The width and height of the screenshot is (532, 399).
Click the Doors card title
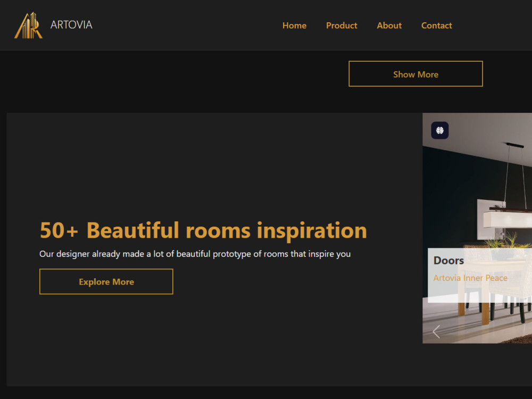448,261
